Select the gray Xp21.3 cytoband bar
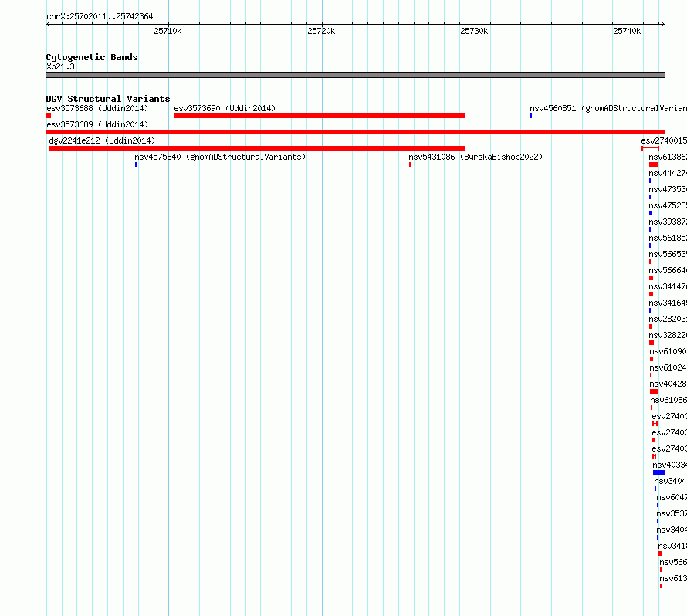Viewport: 687px width, 616px height. point(355,75)
